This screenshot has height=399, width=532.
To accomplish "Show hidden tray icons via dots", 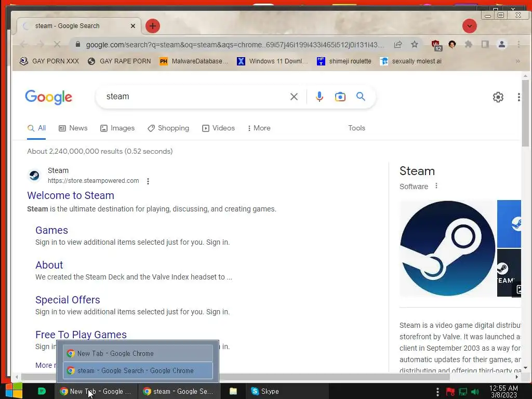I will click(x=437, y=392).
